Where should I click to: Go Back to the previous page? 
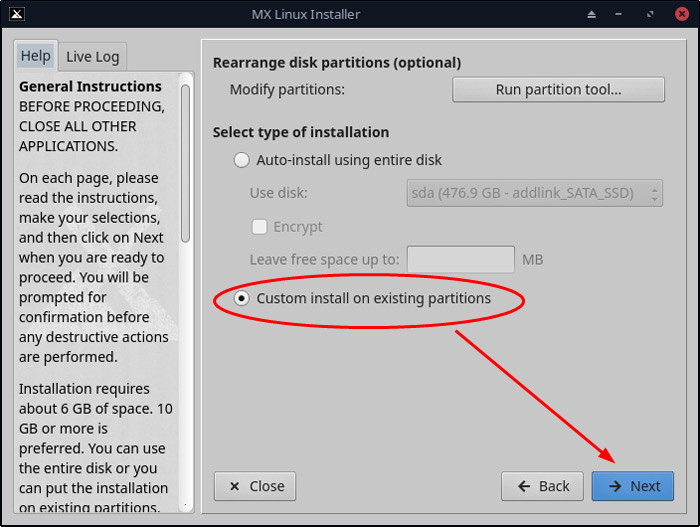542,486
